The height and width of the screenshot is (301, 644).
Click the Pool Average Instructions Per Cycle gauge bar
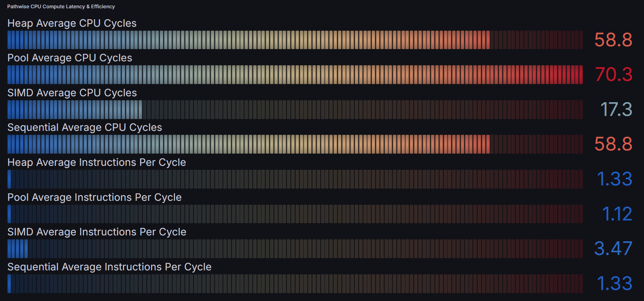[x=295, y=214]
